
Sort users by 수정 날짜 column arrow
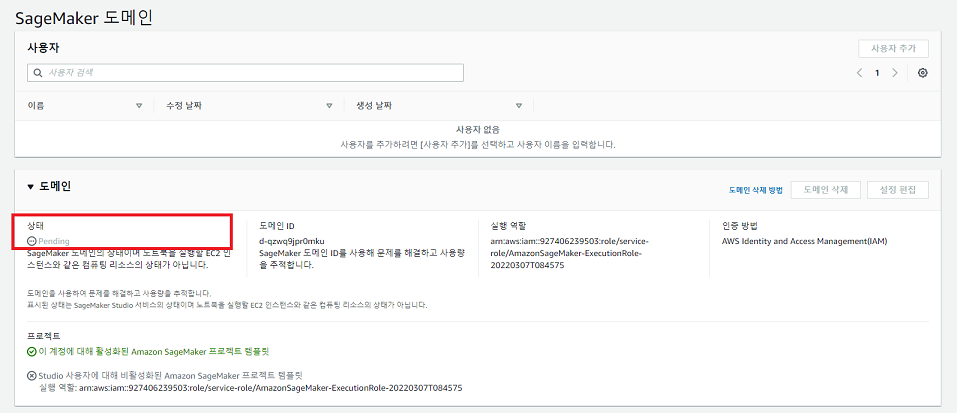point(329,106)
